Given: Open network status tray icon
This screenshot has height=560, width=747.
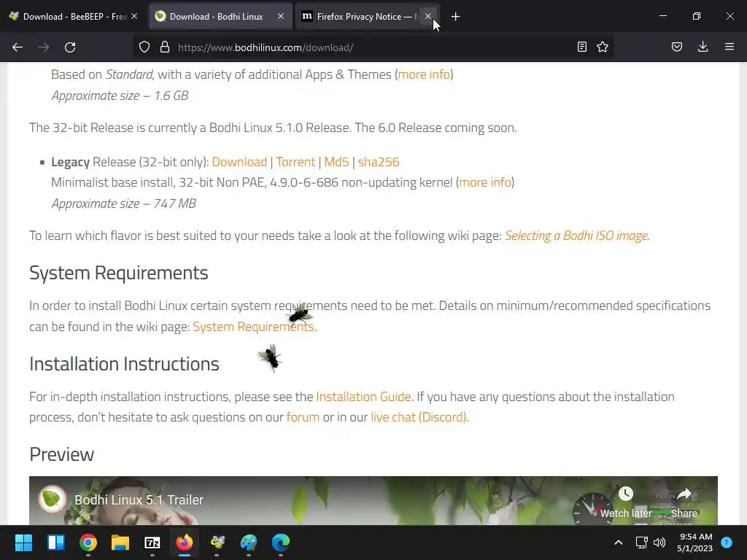Looking at the screenshot, I should point(642,542).
